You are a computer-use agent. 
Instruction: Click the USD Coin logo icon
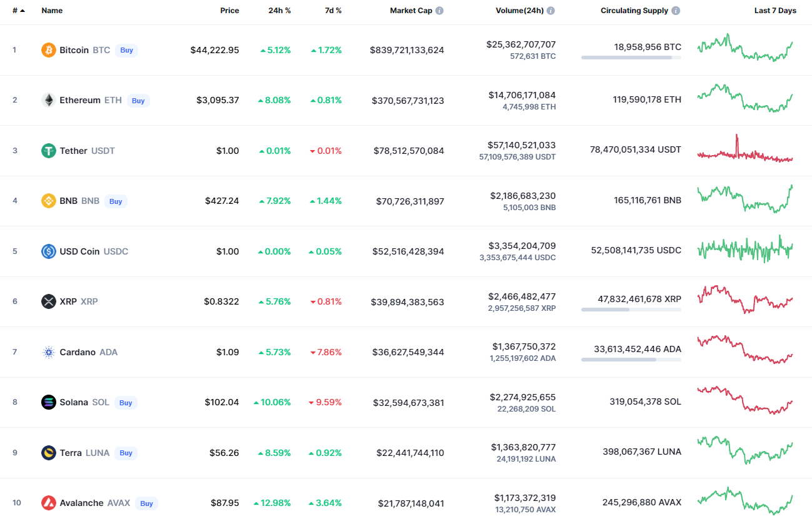coord(49,251)
